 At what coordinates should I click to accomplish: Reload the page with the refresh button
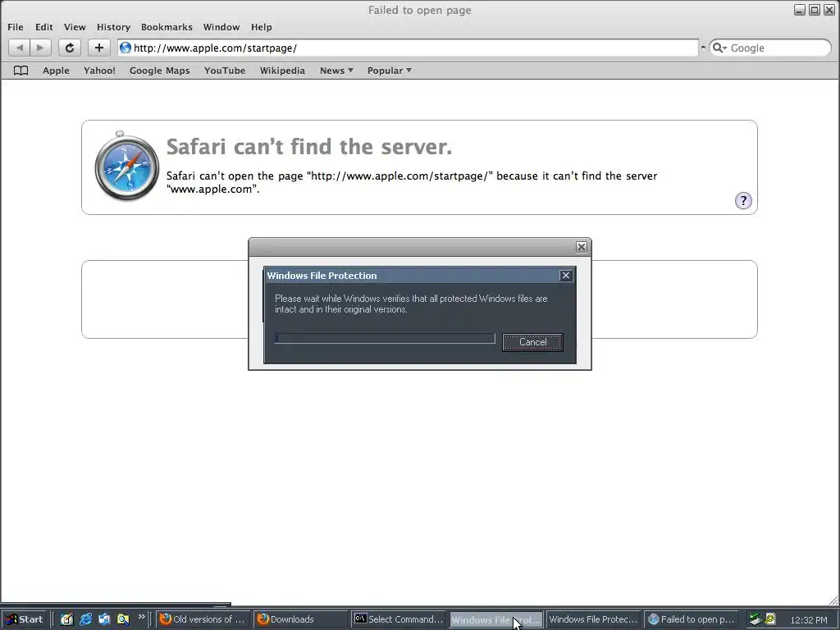(70, 48)
